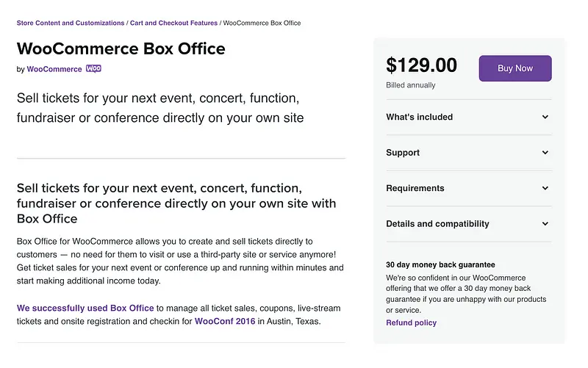This screenshot has width=588, height=368.
Task: Click the Requirements section label
Action: pyautogui.click(x=415, y=188)
